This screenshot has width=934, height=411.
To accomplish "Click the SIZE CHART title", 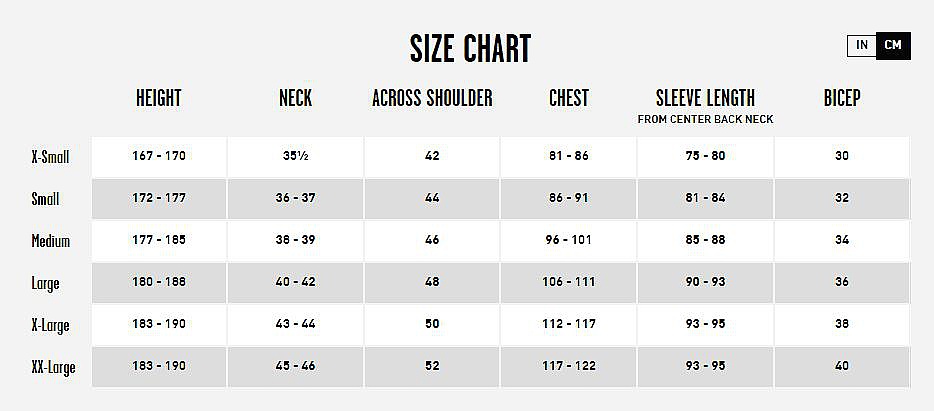I will pyautogui.click(x=470, y=48).
